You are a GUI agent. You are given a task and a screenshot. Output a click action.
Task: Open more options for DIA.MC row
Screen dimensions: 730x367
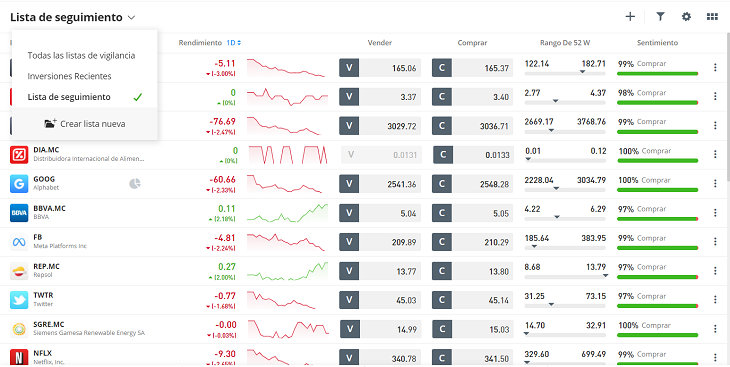click(715, 155)
